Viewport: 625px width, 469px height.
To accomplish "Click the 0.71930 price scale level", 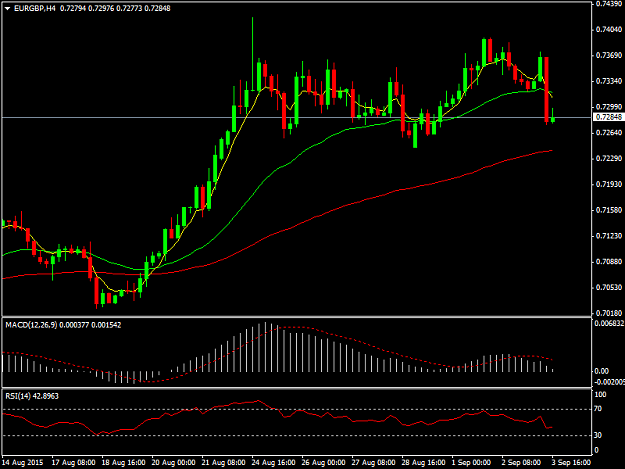I will click(x=609, y=184).
